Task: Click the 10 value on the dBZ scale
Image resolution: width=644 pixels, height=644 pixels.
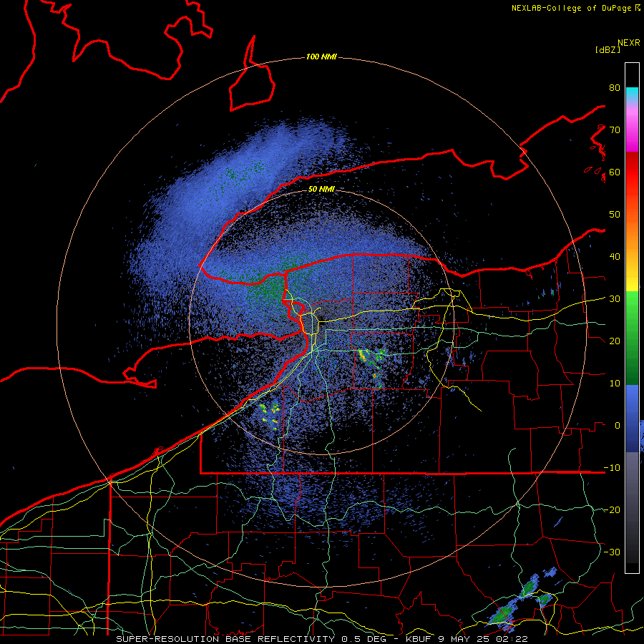Action: (615, 384)
